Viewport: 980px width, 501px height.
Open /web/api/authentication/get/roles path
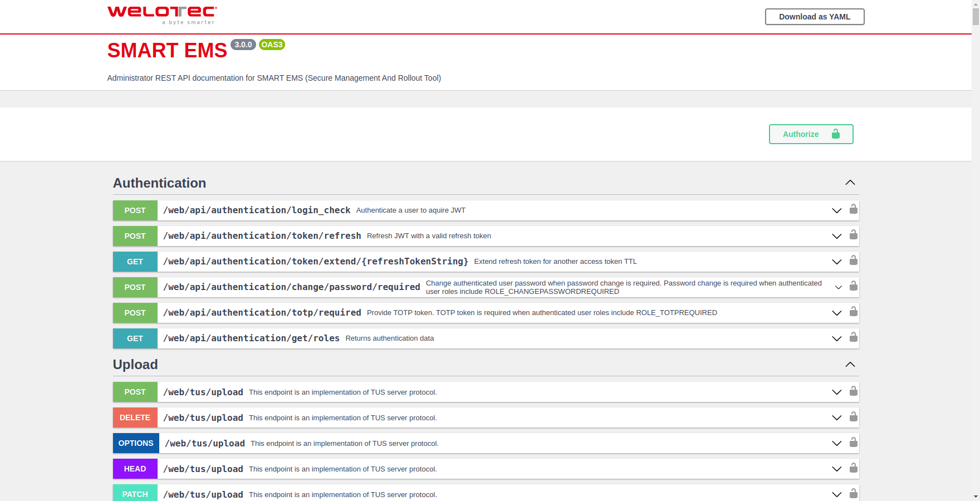tap(251, 338)
